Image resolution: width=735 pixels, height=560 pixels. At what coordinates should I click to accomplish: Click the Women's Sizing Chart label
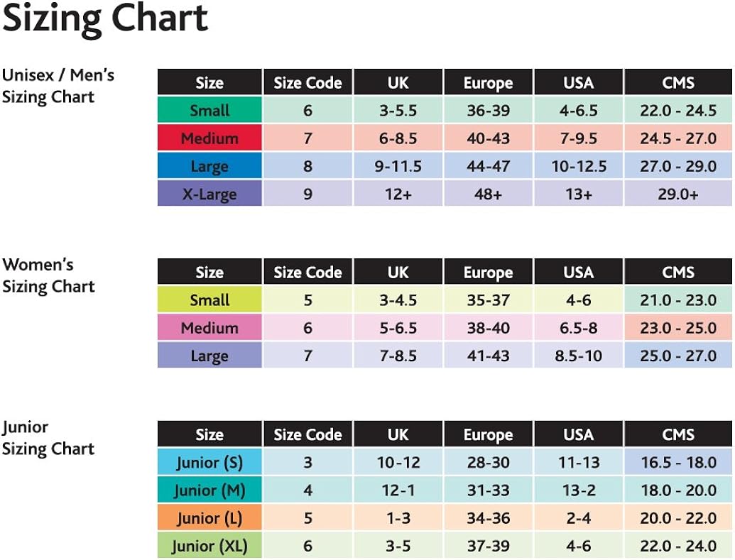48,275
